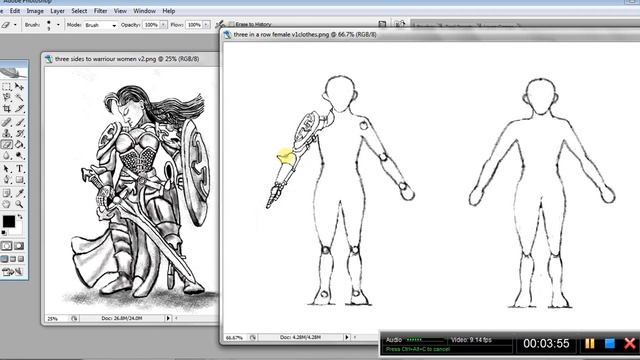Image resolution: width=640 pixels, height=360 pixels.
Task: Open status bar menu arrow in warriour women window
Action: pos(168,318)
